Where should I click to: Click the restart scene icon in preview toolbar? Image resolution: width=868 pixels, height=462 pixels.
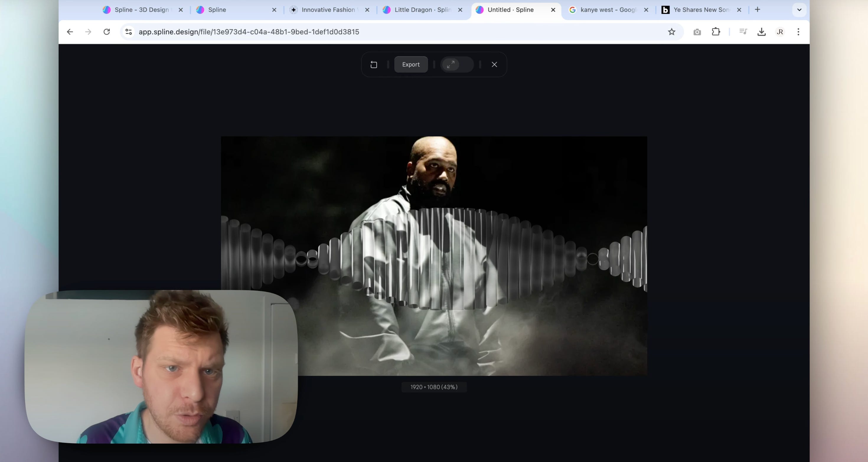pos(374,65)
